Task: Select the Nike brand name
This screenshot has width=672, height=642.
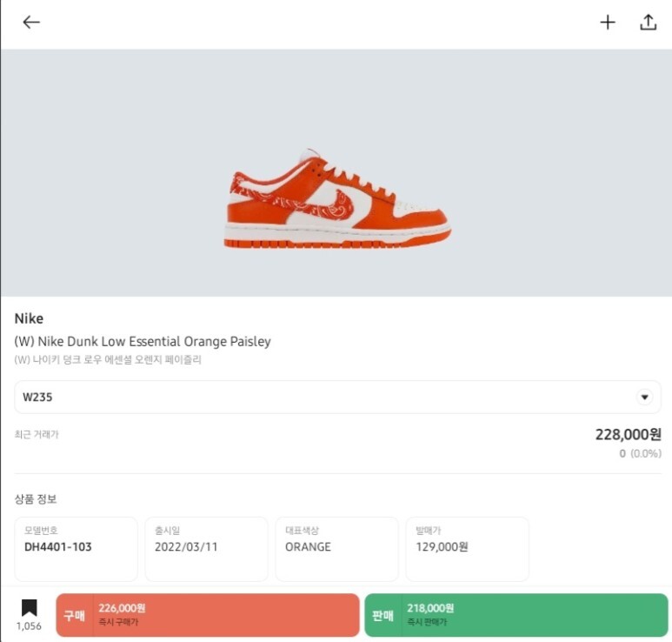Action: pyautogui.click(x=29, y=318)
